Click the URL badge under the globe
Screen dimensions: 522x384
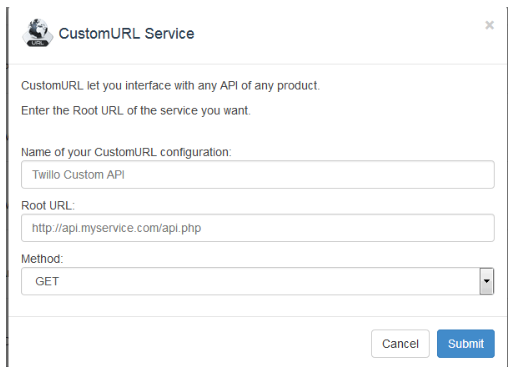coord(37,43)
